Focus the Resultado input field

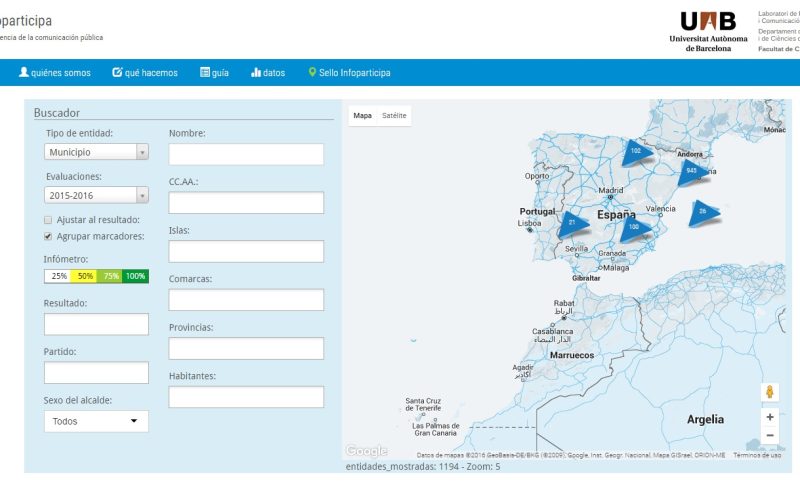(96, 324)
